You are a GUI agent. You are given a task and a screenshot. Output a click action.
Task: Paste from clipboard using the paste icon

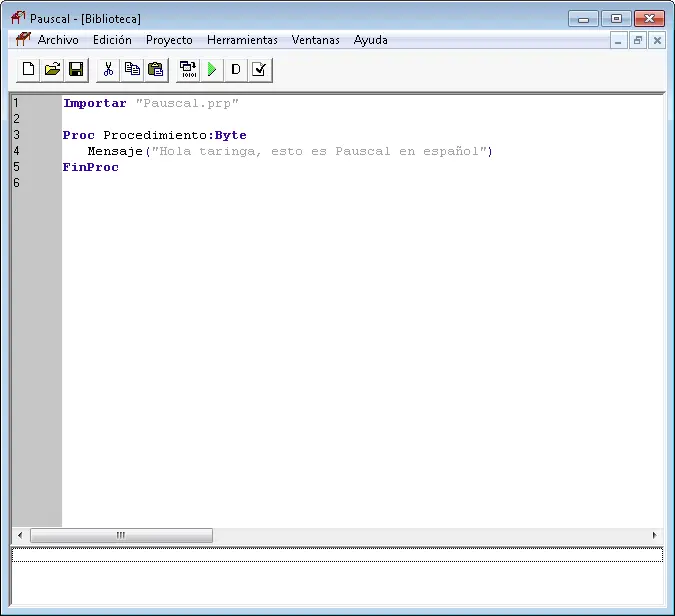click(x=156, y=69)
